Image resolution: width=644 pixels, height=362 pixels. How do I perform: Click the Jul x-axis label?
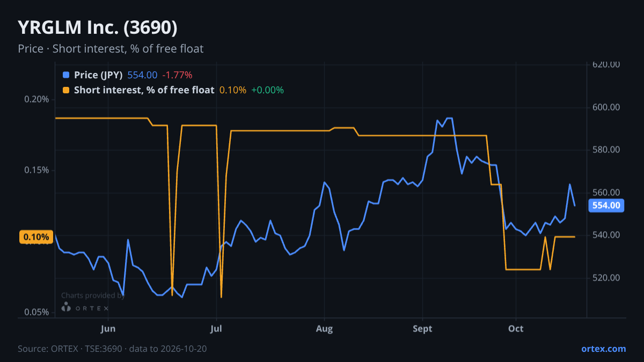216,329
